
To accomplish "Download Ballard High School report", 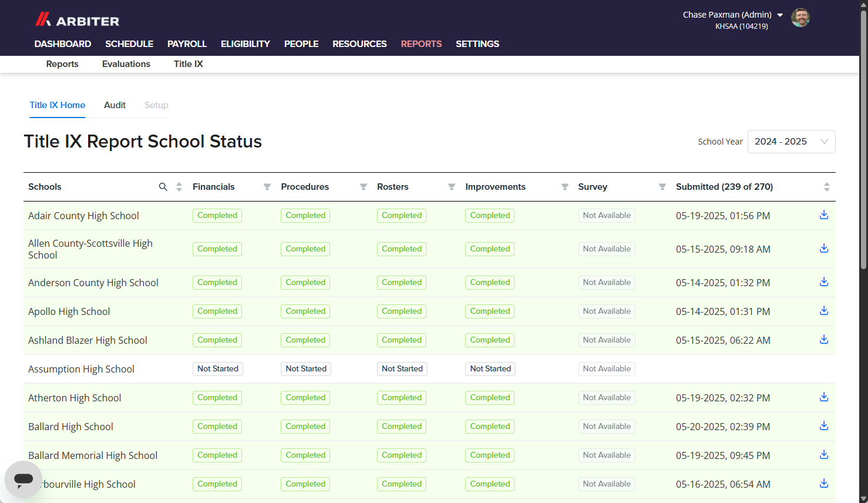I will 824,426.
